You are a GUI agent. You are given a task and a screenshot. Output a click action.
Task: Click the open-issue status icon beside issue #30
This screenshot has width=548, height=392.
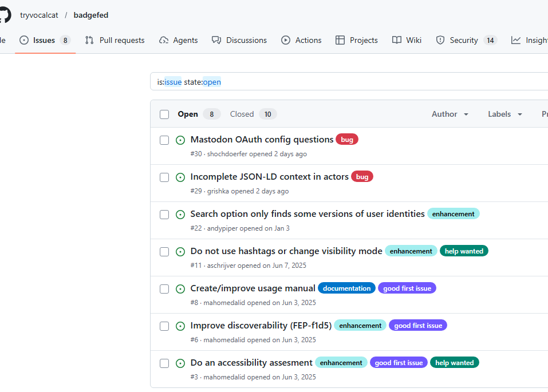[x=180, y=140]
